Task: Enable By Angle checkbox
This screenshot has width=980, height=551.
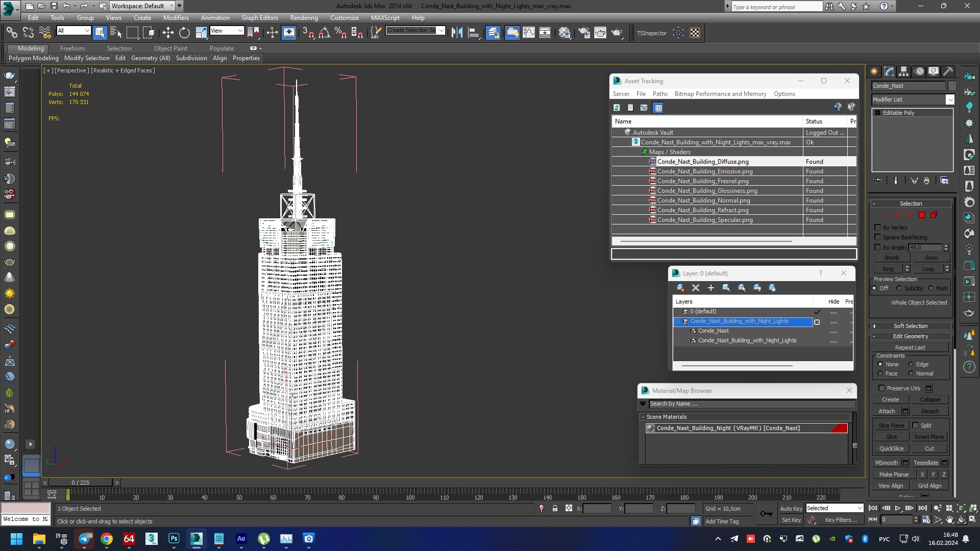Action: [x=877, y=247]
